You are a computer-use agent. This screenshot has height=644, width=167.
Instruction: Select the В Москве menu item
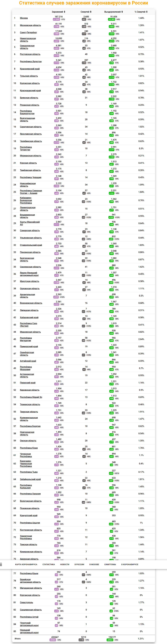(94, 564)
